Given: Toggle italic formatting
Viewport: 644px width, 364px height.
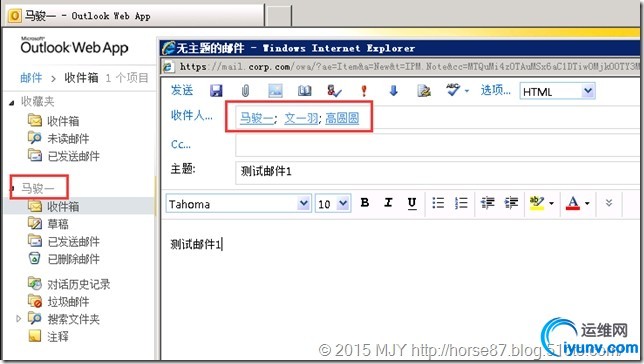Looking at the screenshot, I should [388, 203].
